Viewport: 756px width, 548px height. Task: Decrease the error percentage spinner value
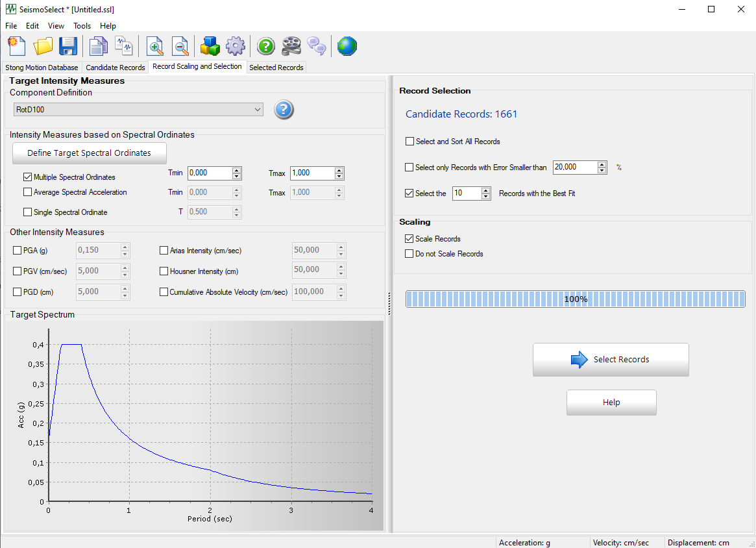[602, 171]
